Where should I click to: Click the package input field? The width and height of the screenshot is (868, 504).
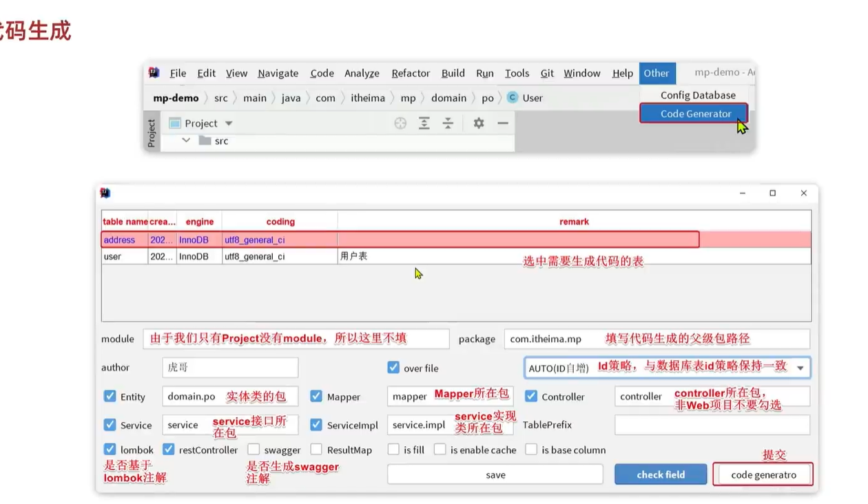[x=657, y=339]
